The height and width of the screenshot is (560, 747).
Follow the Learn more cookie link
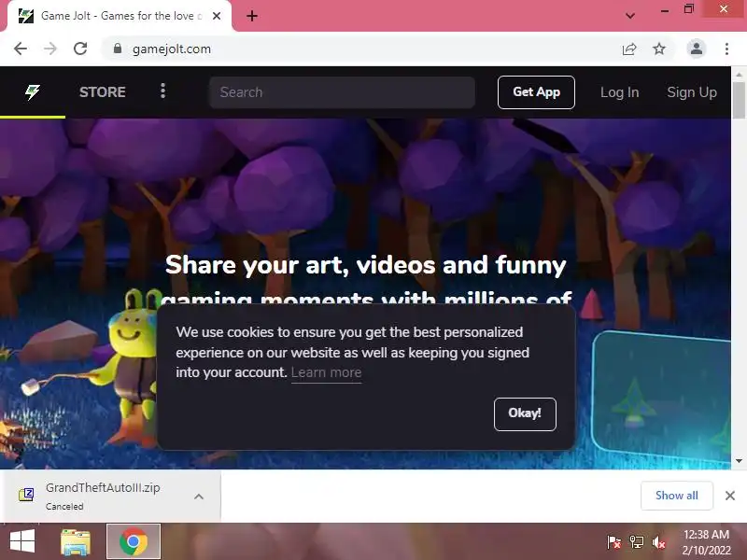[x=326, y=372]
